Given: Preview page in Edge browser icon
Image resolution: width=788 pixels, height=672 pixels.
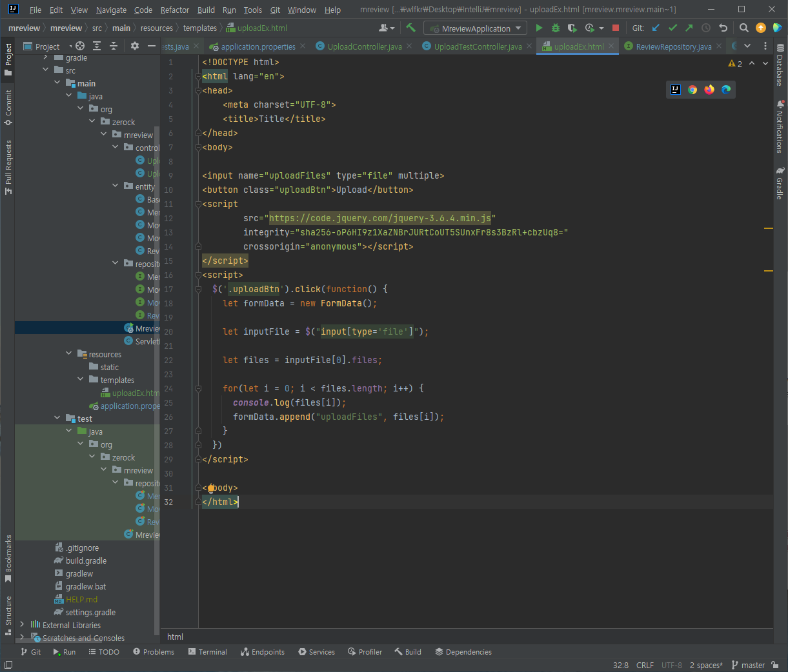Looking at the screenshot, I should (x=726, y=90).
